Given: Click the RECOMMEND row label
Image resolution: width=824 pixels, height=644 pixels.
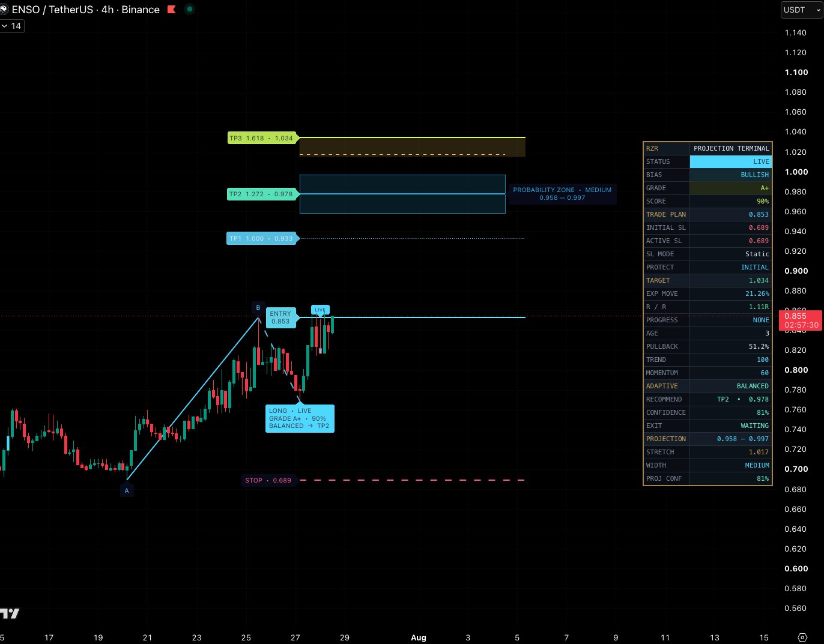Looking at the screenshot, I should (x=664, y=399).
